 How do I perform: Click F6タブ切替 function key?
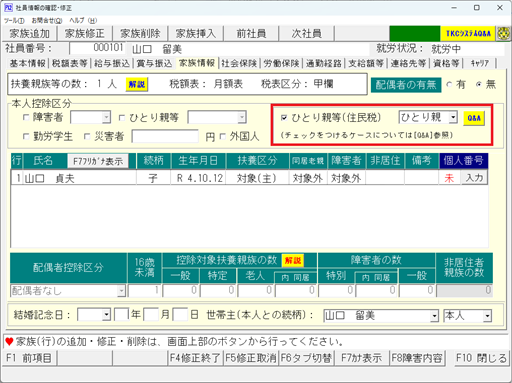tap(306, 358)
